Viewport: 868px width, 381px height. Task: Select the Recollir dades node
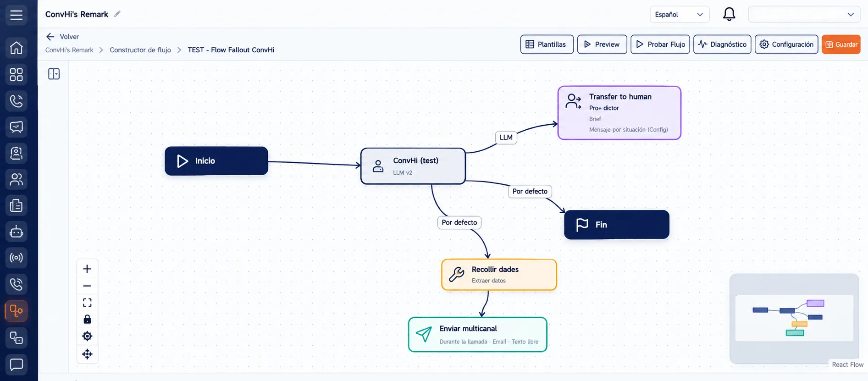tap(499, 275)
